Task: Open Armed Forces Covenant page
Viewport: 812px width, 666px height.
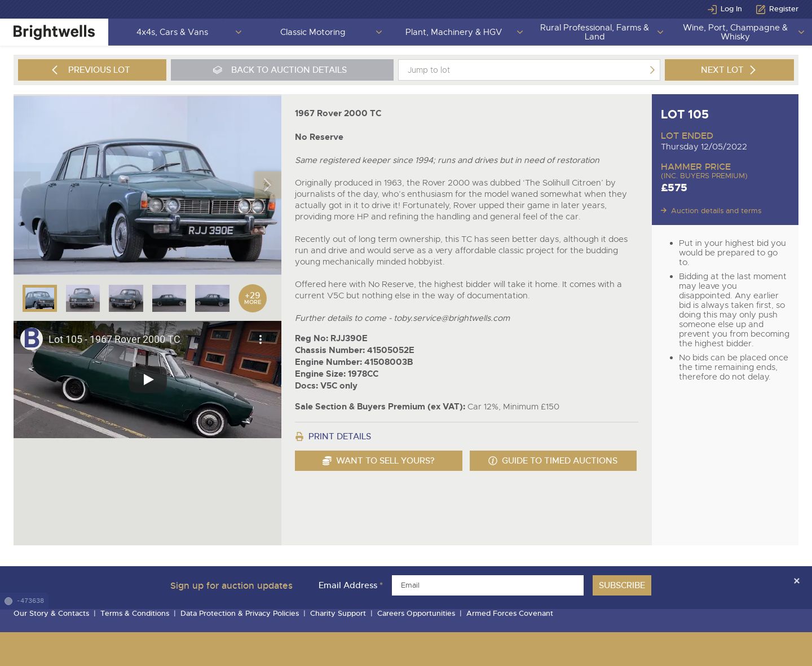Action: (510, 614)
